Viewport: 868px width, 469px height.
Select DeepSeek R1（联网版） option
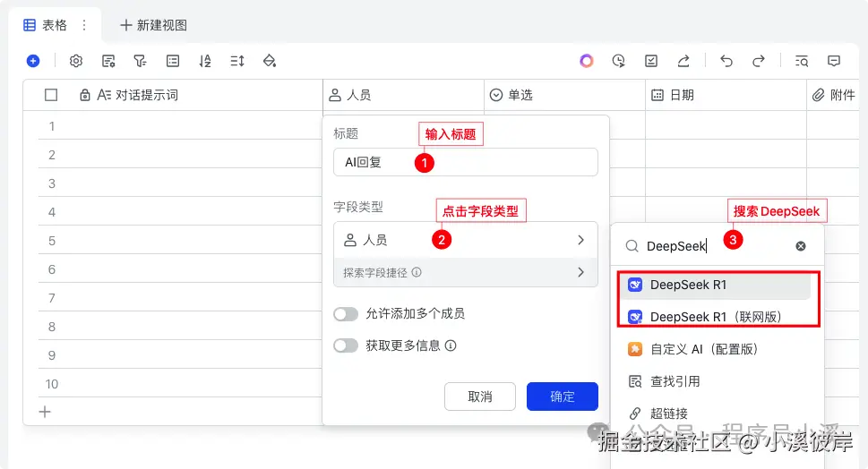point(715,317)
